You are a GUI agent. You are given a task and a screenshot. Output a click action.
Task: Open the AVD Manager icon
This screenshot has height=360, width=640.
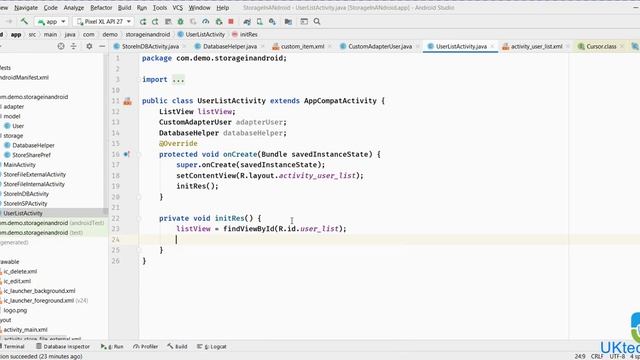click(x=260, y=22)
